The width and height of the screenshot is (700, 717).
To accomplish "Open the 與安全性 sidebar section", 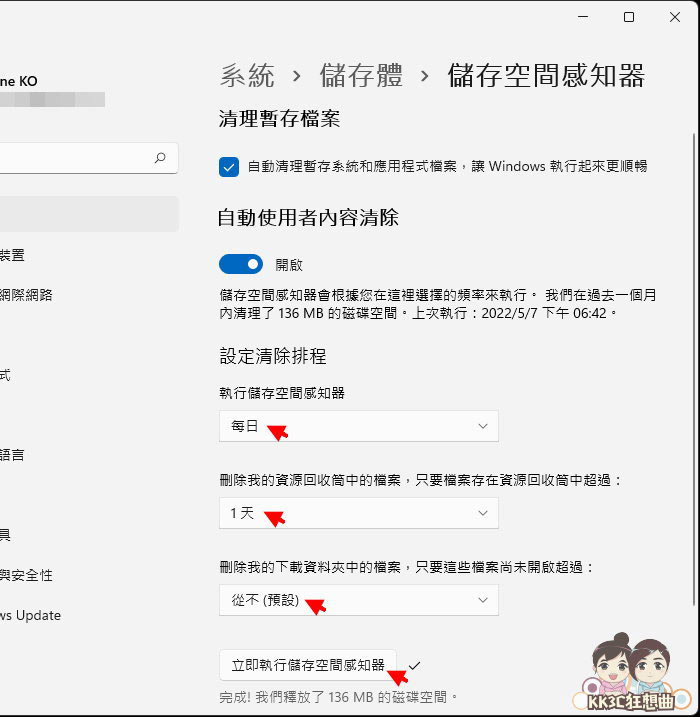I will [x=26, y=575].
